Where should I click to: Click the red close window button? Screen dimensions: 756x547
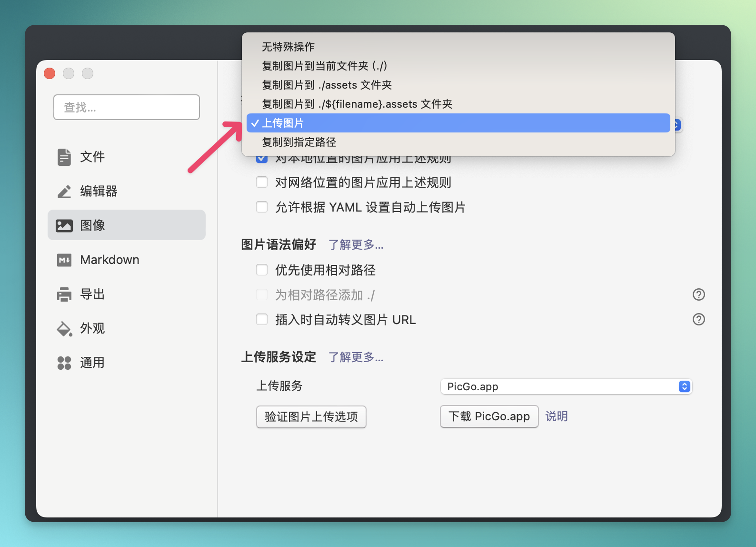50,73
